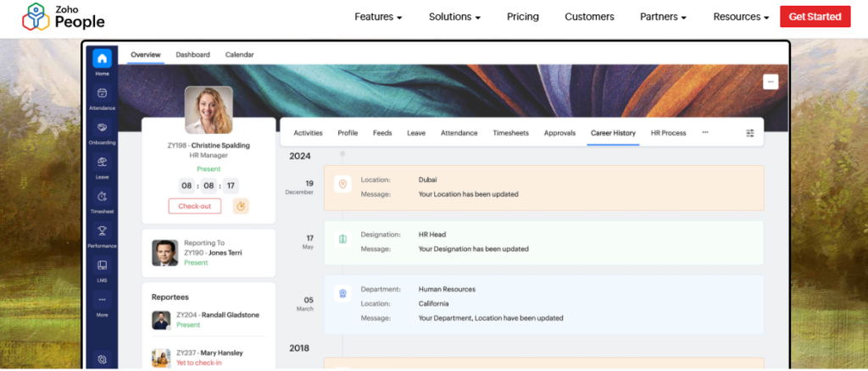Select the Approvals tab
Screen dimensions: 868x371
click(x=559, y=133)
